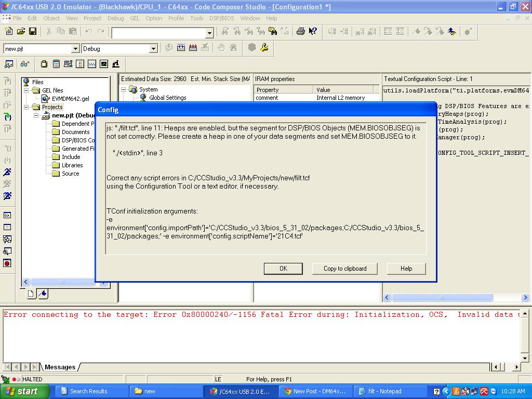Collapse the new.pjt project node
Viewport: 532px width, 399px height.
pyautogui.click(x=36, y=115)
